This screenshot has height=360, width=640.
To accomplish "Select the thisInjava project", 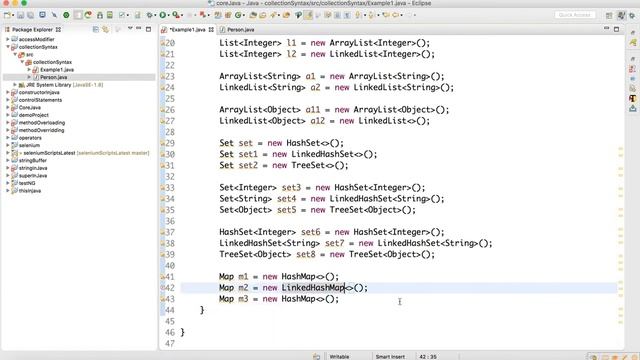I will [x=30, y=191].
